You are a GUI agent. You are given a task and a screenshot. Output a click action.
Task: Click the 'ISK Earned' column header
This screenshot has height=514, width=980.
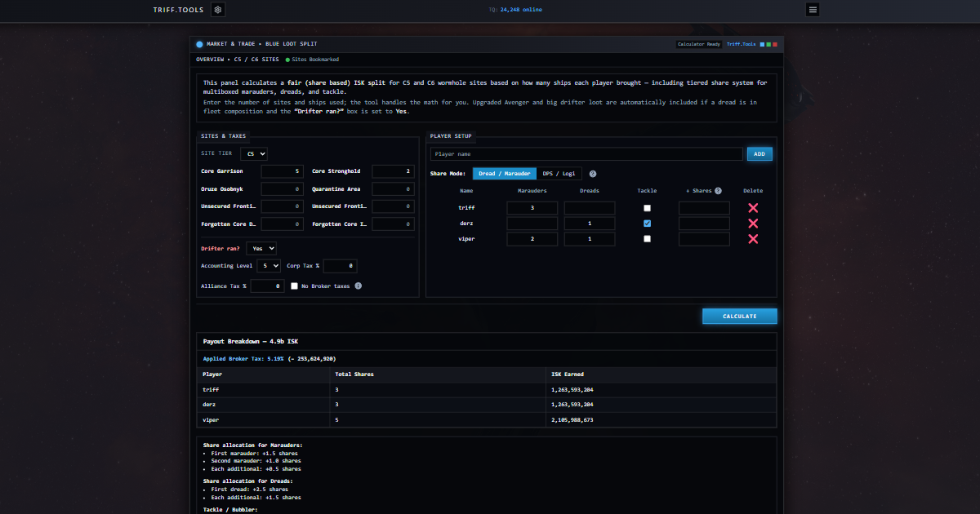tap(568, 374)
